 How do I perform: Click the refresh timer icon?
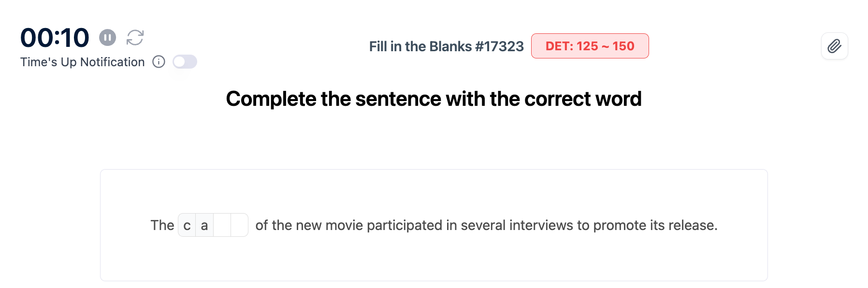click(x=135, y=37)
